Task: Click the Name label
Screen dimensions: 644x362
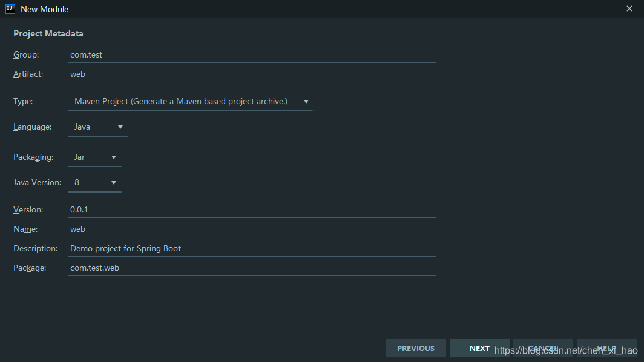Action: tap(25, 229)
